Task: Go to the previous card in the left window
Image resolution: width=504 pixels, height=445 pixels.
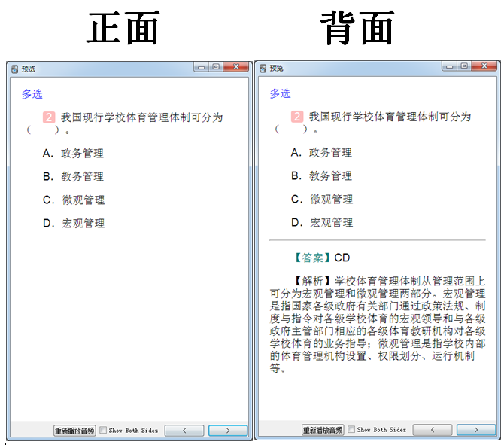Action: [184, 431]
